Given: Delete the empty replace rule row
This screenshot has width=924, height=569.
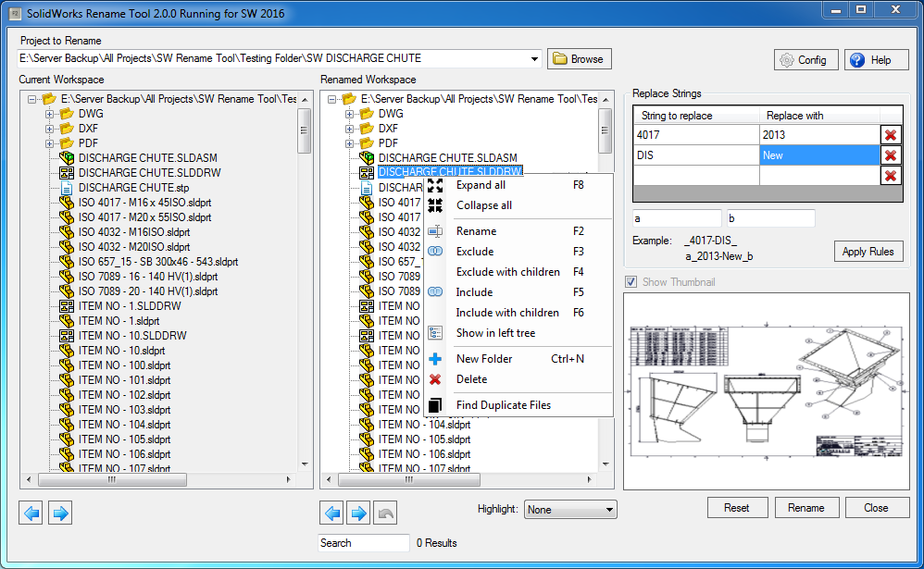Looking at the screenshot, I should [x=891, y=176].
